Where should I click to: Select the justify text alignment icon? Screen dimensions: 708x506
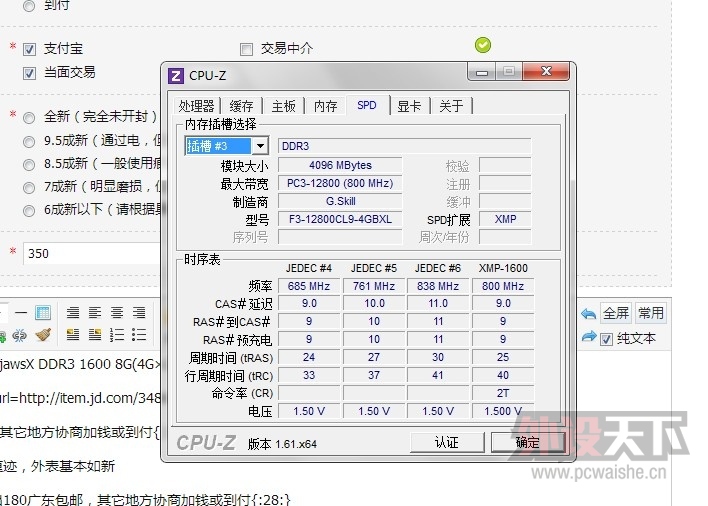coord(73,312)
